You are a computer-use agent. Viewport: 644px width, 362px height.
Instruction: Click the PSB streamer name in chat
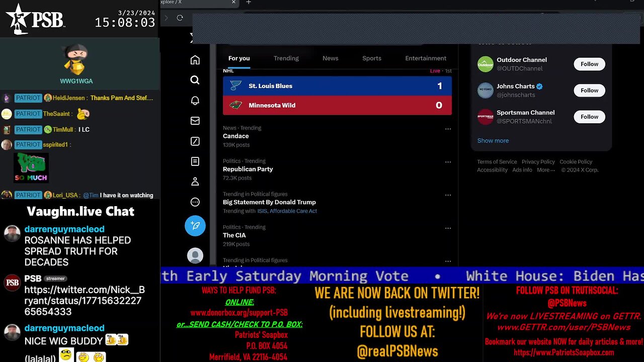(x=33, y=279)
